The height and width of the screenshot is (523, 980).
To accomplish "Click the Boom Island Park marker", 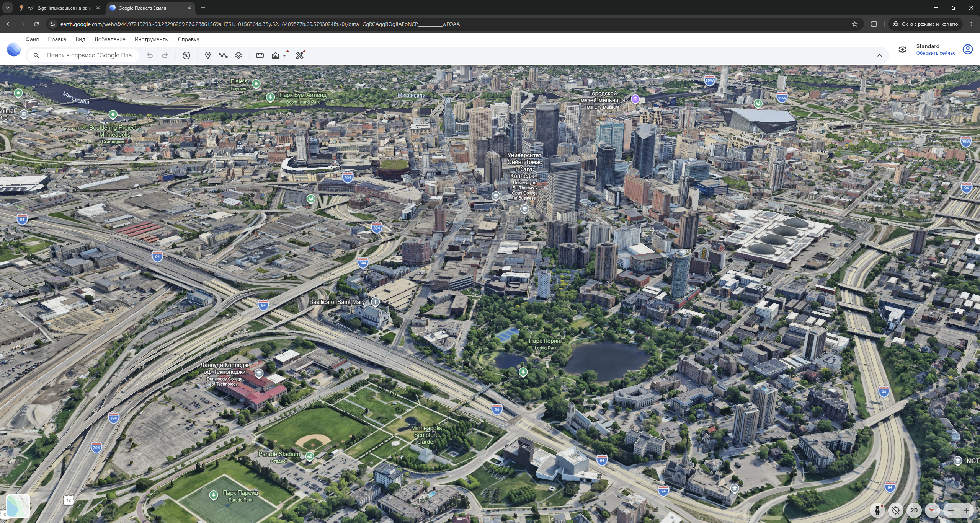I will point(270,97).
